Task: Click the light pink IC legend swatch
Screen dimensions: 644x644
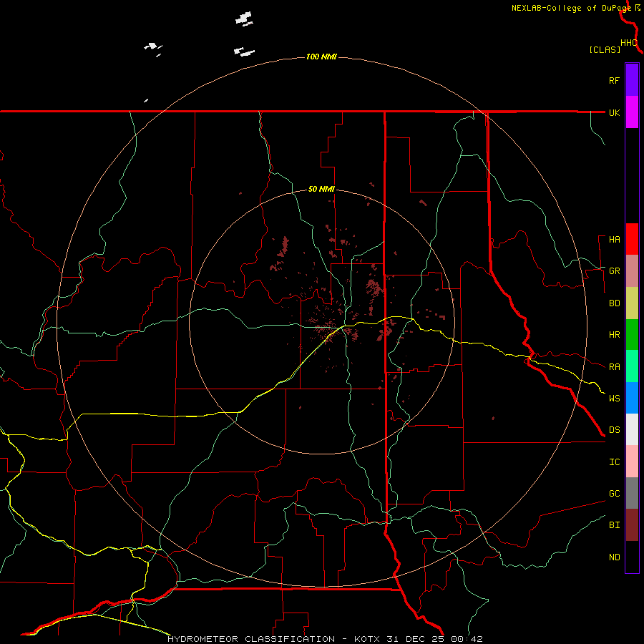Action: point(632,462)
